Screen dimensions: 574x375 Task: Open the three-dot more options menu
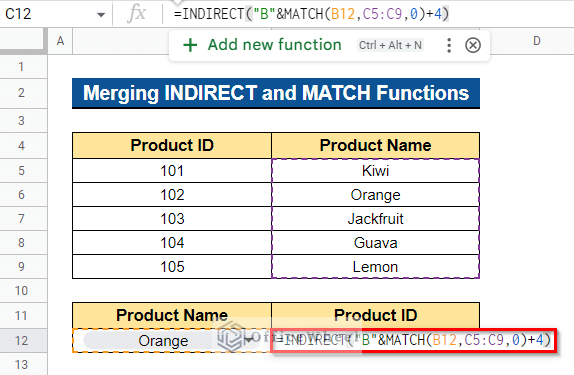click(x=449, y=45)
